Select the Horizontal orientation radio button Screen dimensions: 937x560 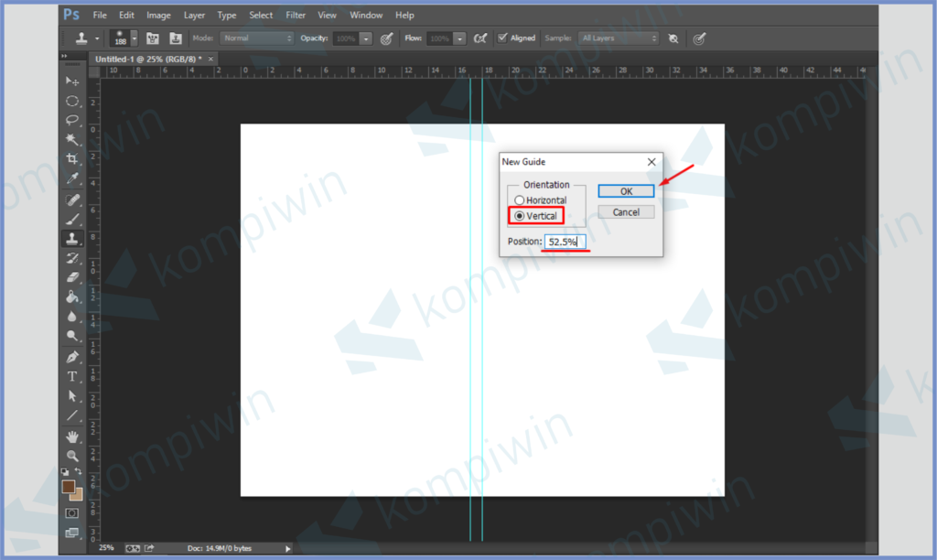520,200
